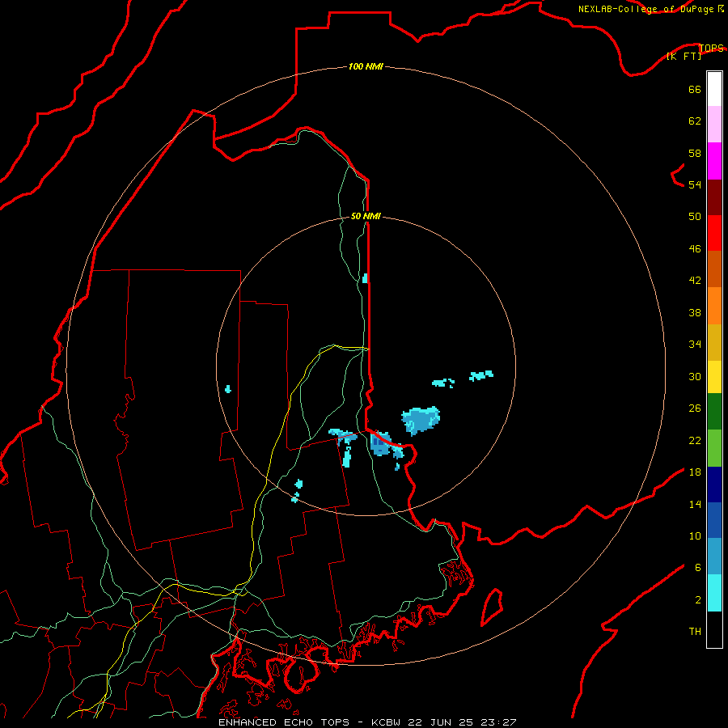Select the '34' legend value
This screenshot has width=728, height=728.
(695, 345)
